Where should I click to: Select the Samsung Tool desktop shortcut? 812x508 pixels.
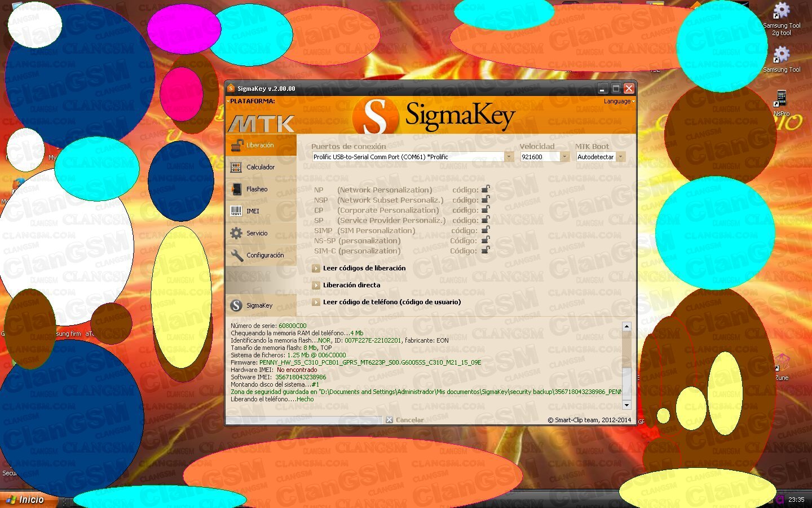782,59
